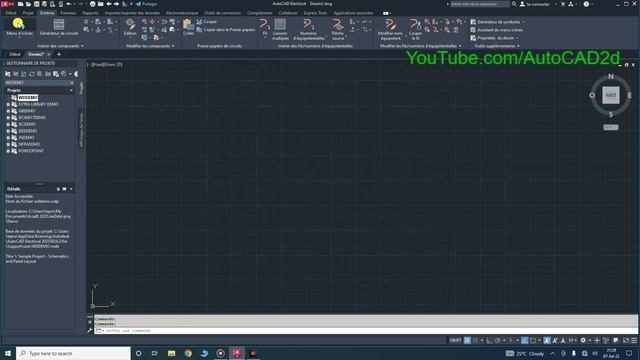Open File Explorer from the taskbar
640x360 pixels.
coord(171,353)
